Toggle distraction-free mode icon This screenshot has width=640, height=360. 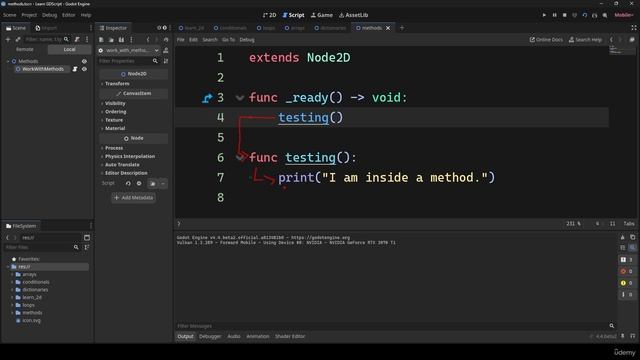[634, 28]
